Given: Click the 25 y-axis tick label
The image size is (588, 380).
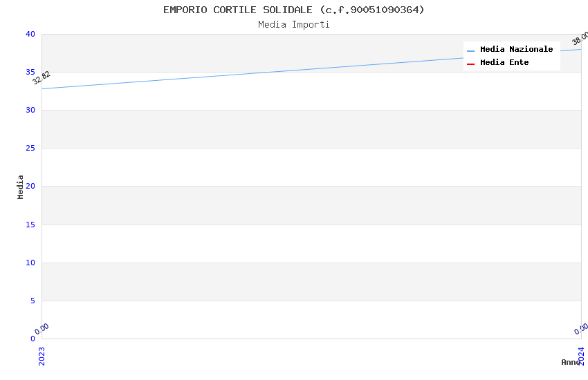Looking at the screenshot, I should (30, 149).
